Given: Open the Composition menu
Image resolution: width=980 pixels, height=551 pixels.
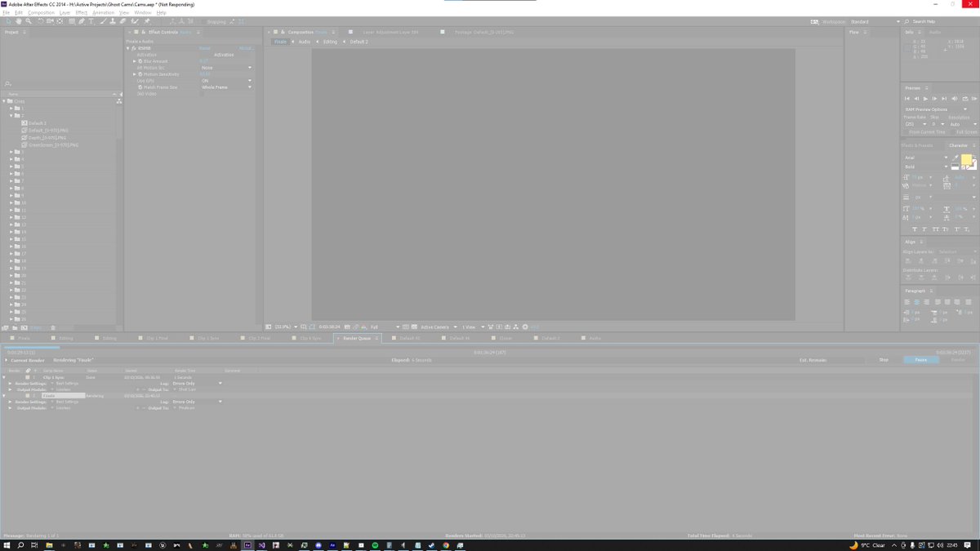Looking at the screenshot, I should pos(41,12).
